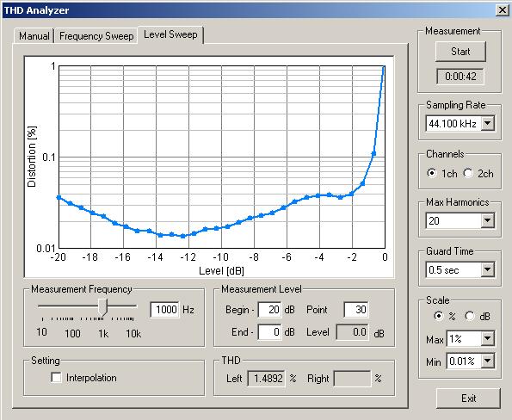
Task: Click the Level [dB] axis label
Action: tap(221, 271)
